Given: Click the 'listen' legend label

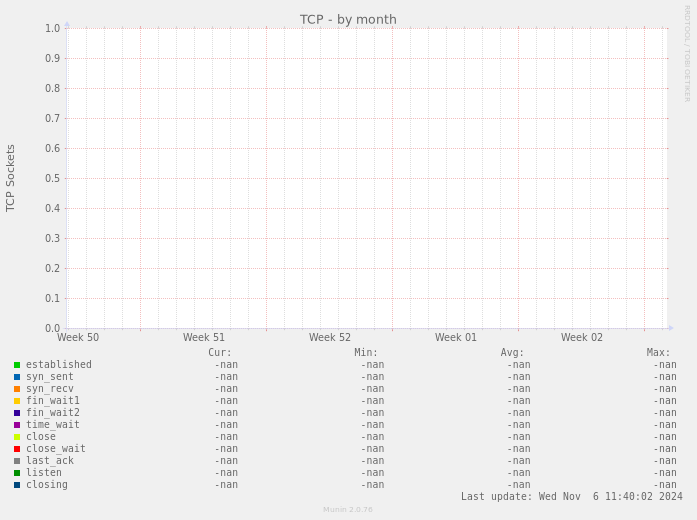Looking at the screenshot, I should click(x=44, y=473).
